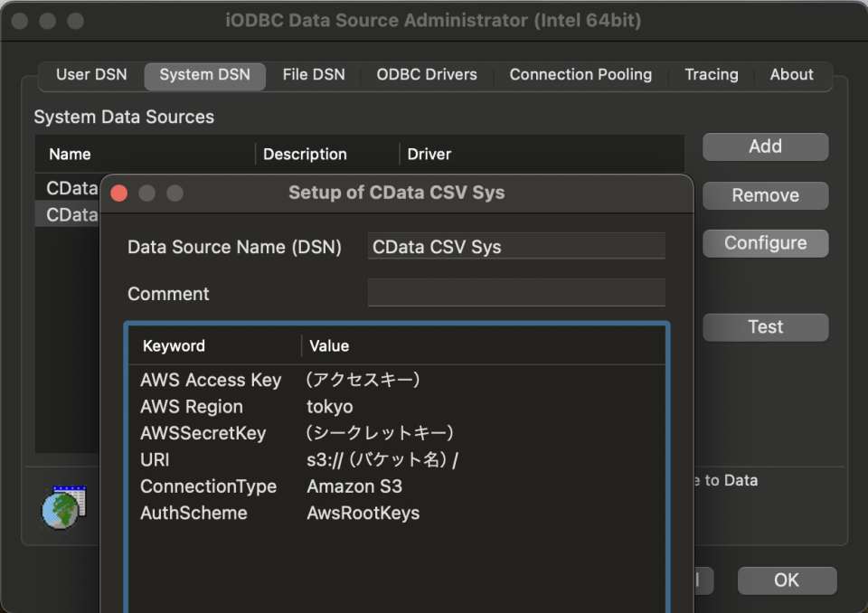
Task: Open the About tab
Action: click(792, 75)
